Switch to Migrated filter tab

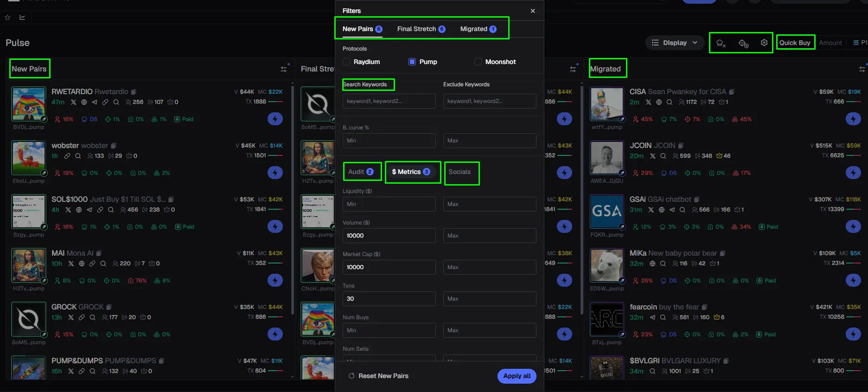click(479, 29)
